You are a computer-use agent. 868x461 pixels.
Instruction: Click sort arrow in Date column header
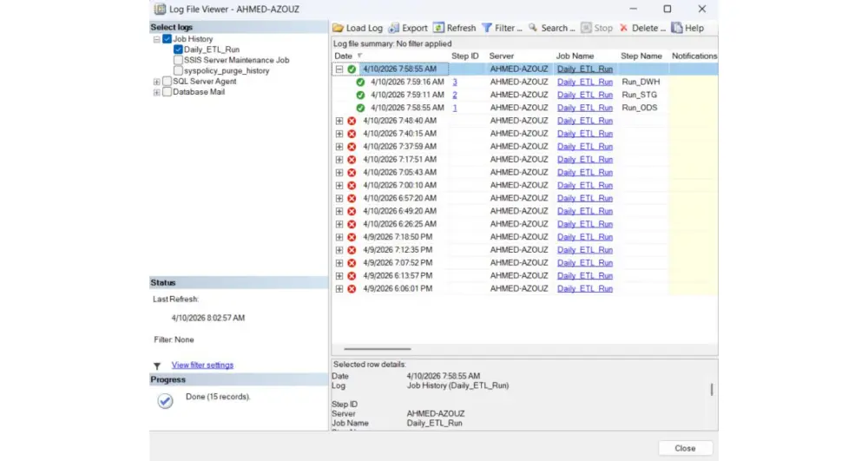click(359, 56)
